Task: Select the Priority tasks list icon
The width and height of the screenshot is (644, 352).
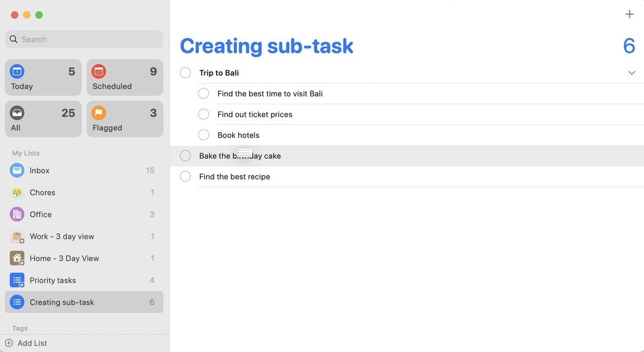Action: pos(16,280)
